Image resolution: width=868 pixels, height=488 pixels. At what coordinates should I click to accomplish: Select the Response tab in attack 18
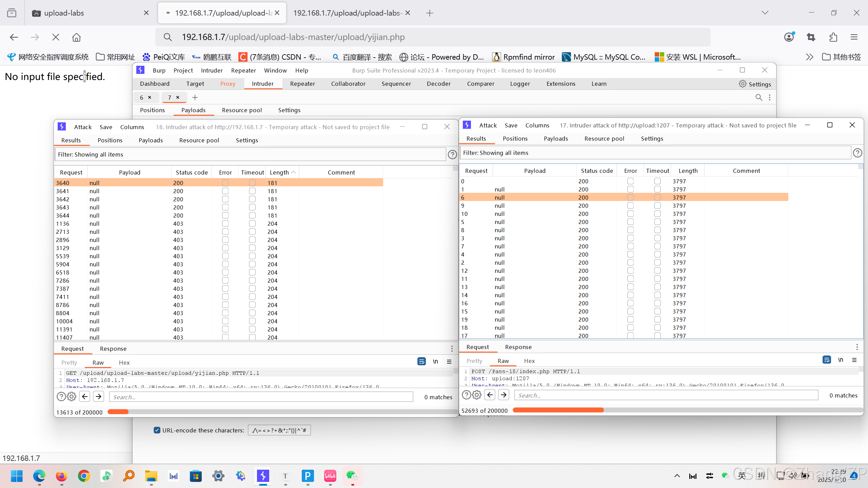(113, 349)
